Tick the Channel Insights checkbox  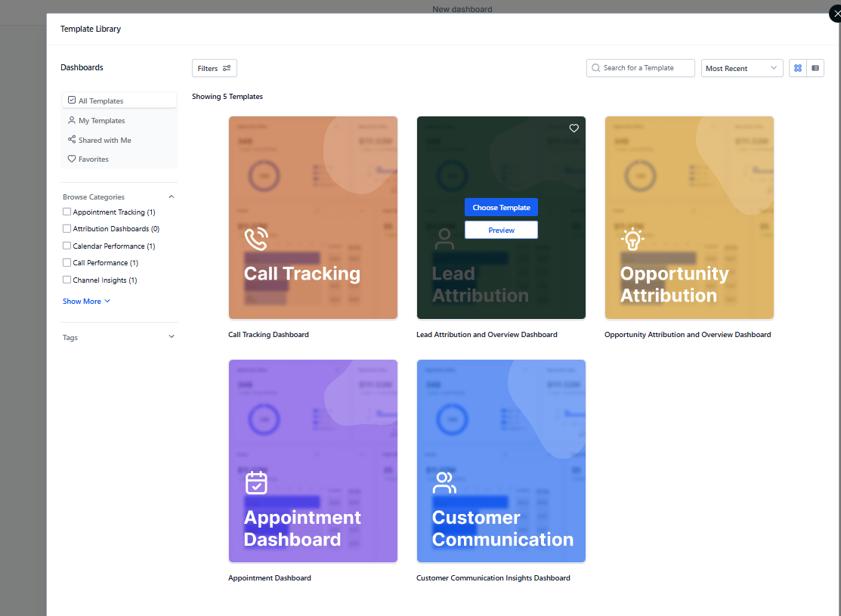(67, 280)
